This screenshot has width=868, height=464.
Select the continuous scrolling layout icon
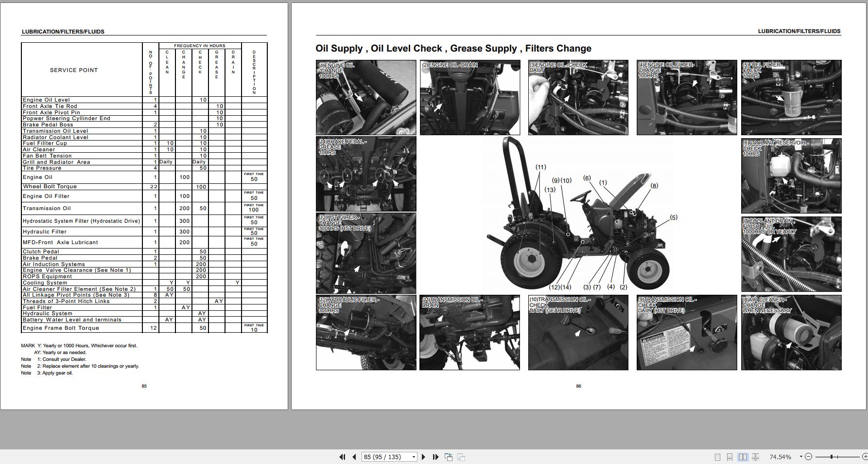[730, 457]
